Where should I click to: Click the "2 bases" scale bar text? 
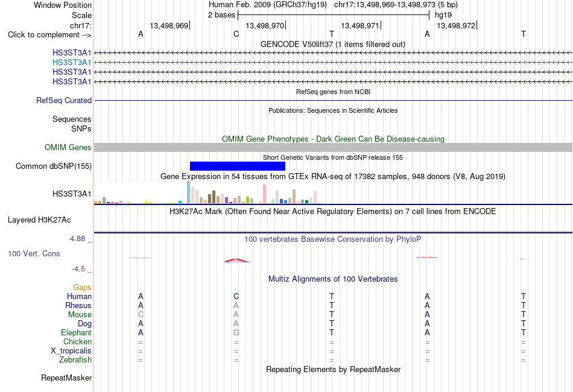coord(221,15)
